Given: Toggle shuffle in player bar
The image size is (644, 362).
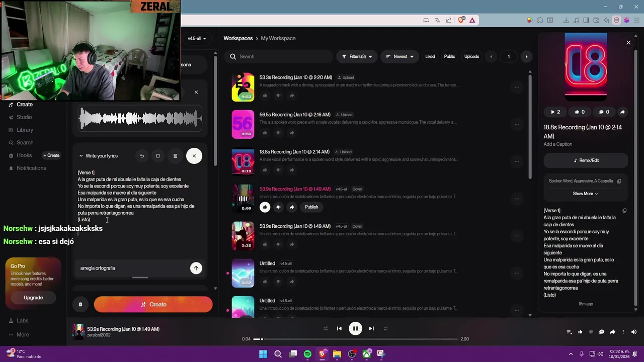Looking at the screenshot, I should (325, 329).
